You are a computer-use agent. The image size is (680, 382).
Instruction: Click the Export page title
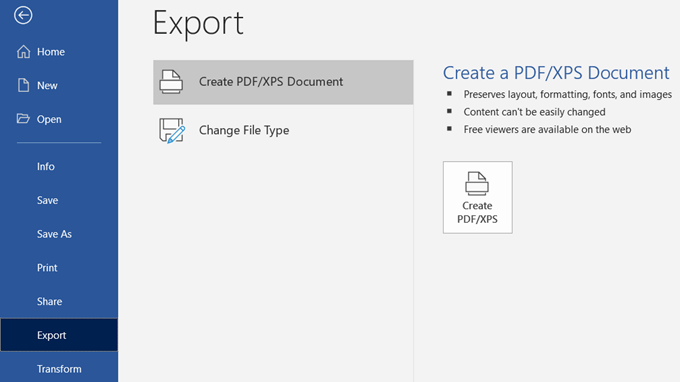click(x=198, y=23)
